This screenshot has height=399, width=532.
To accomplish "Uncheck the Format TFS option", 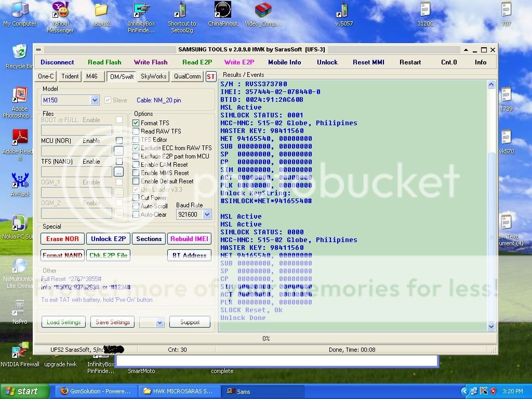I will click(x=136, y=123).
